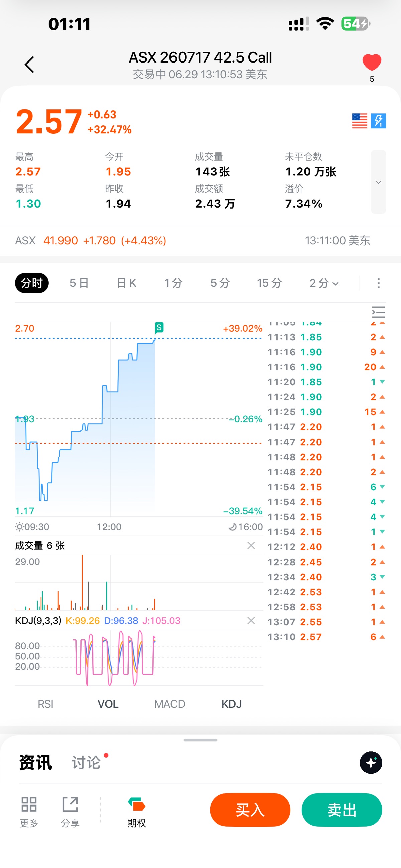
Task: Open the three-dot chart options menu
Action: (378, 283)
